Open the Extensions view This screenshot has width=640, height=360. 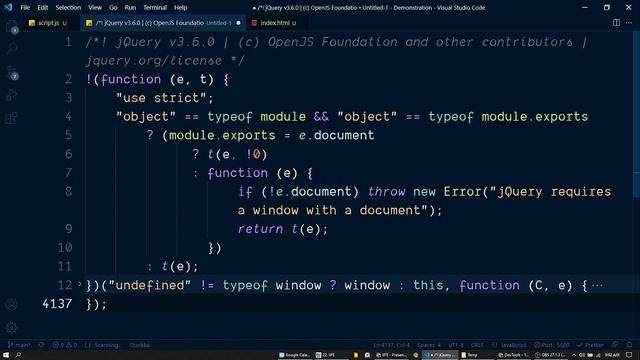click(12, 118)
